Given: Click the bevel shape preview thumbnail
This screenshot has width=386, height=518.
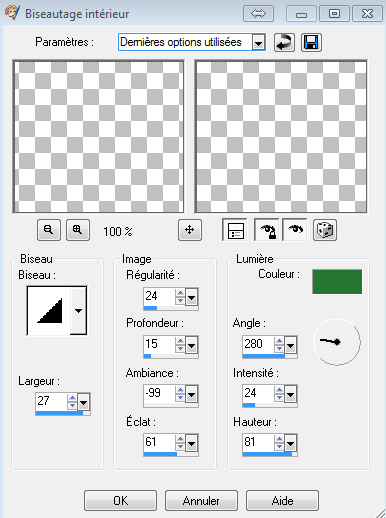Looking at the screenshot, I should click(x=49, y=311).
